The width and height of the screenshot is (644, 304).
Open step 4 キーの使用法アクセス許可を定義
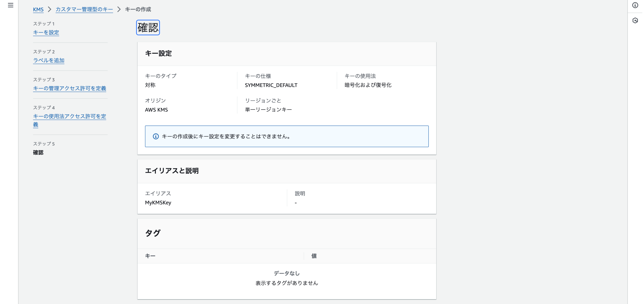click(69, 116)
